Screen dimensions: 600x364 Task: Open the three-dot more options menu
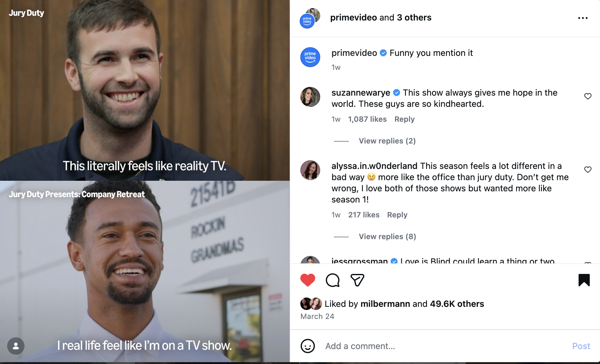click(x=583, y=18)
